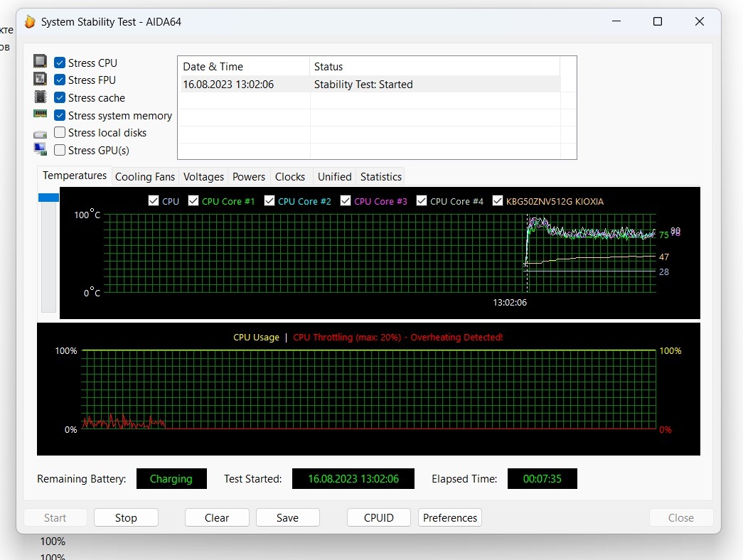Enable the Stress GPU(s) checkbox
This screenshot has width=743, height=560.
click(x=60, y=150)
